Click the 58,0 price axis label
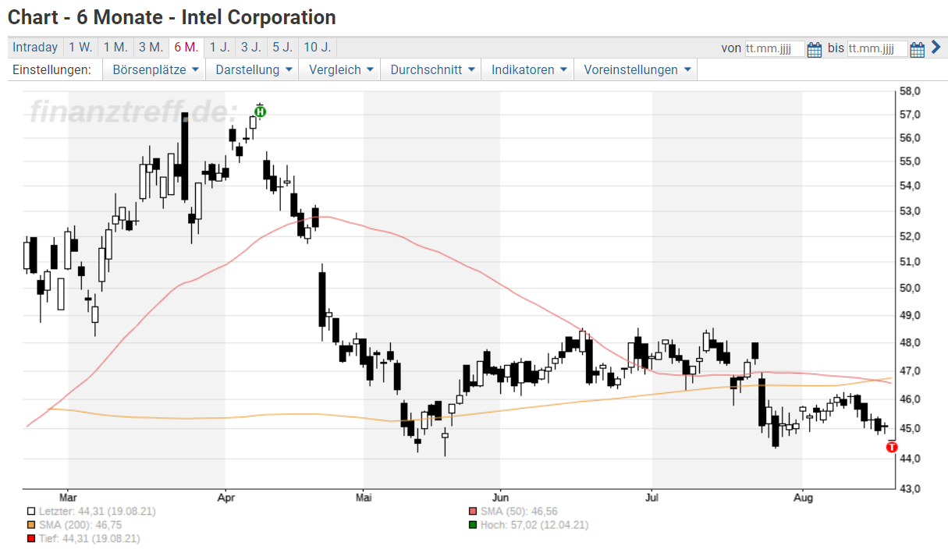948x560 pixels. [910, 91]
